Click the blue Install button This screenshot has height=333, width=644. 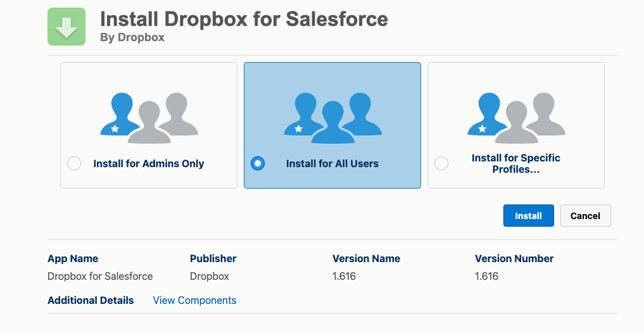point(529,216)
